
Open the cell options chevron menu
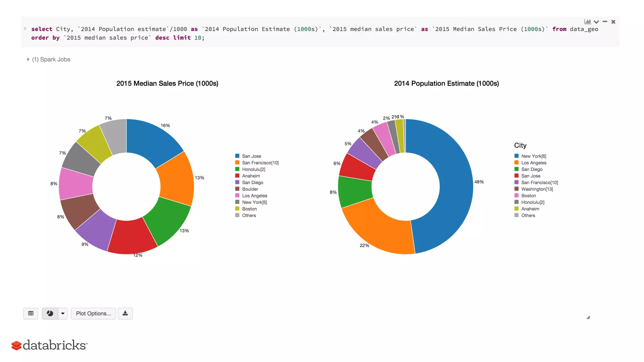pyautogui.click(x=596, y=22)
